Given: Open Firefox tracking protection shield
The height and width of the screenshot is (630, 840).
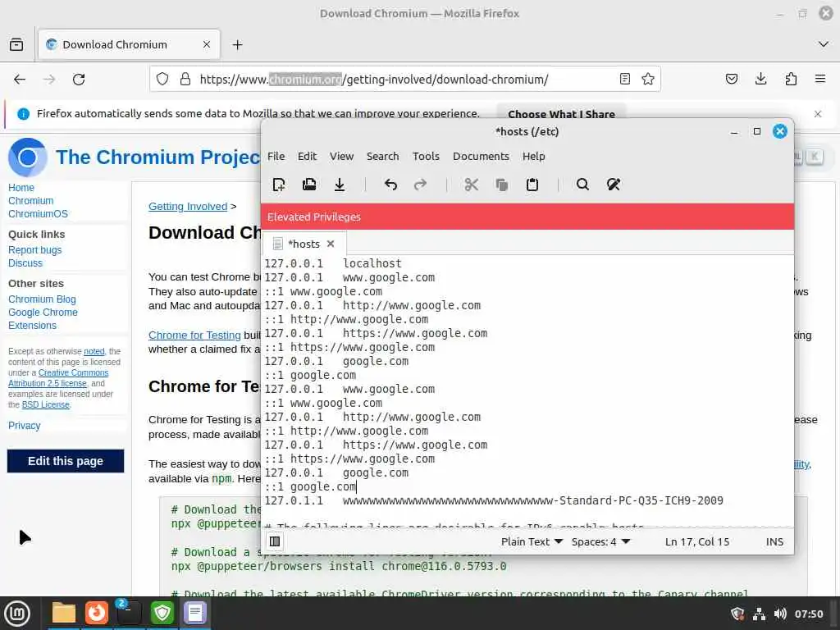Looking at the screenshot, I should coord(162,80).
